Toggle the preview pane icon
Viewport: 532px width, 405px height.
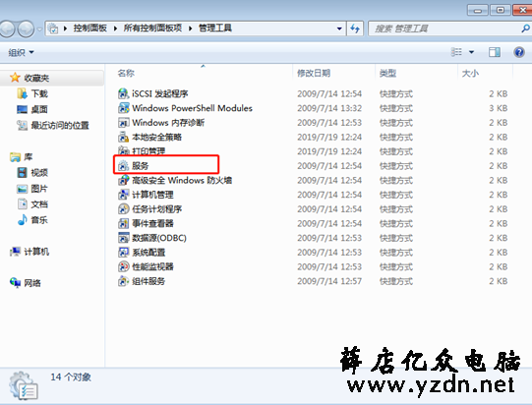tap(495, 52)
